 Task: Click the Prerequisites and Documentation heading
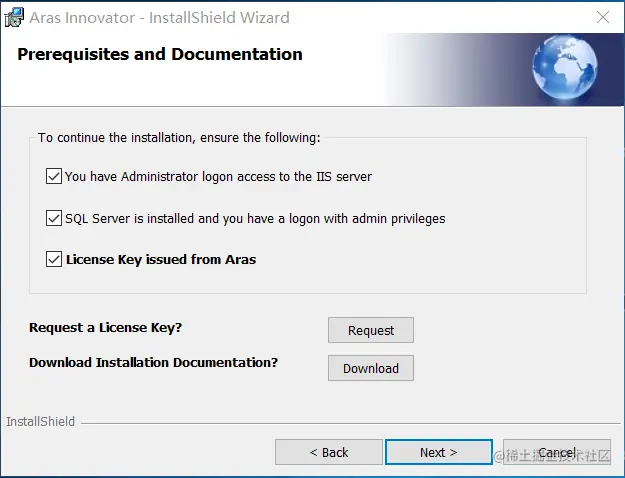click(160, 54)
